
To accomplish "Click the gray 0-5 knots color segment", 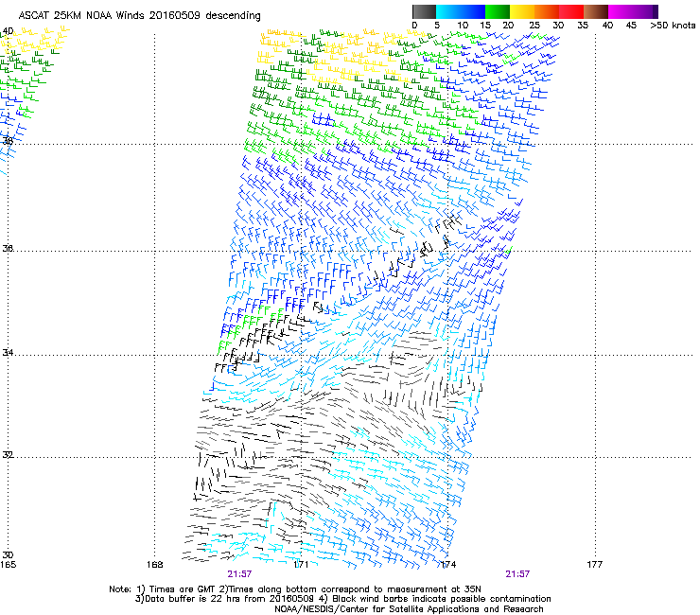I will (x=424, y=11).
